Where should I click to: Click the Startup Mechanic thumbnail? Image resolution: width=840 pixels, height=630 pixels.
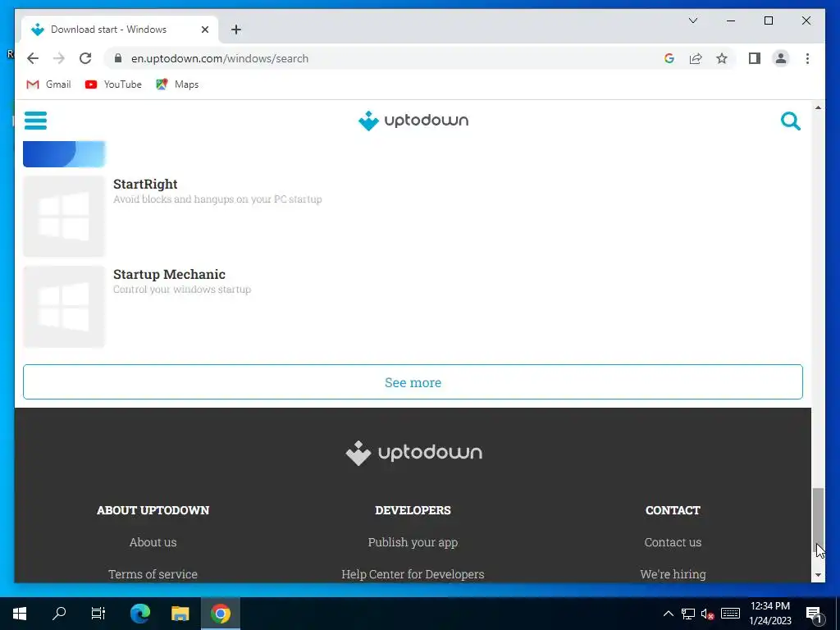coord(64,307)
